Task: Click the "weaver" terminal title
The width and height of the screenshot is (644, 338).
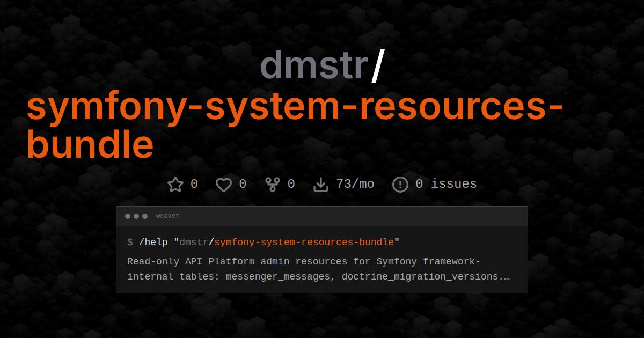Action: [x=167, y=216]
